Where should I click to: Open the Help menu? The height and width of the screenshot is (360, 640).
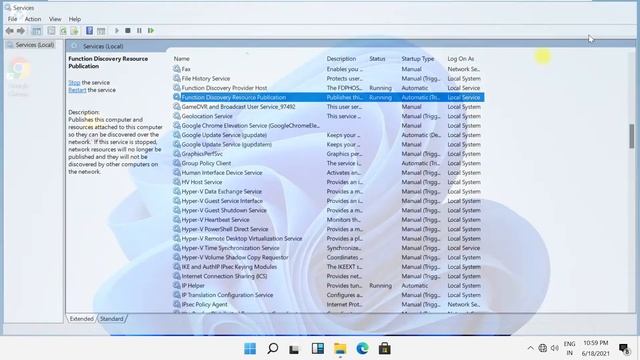coord(75,19)
